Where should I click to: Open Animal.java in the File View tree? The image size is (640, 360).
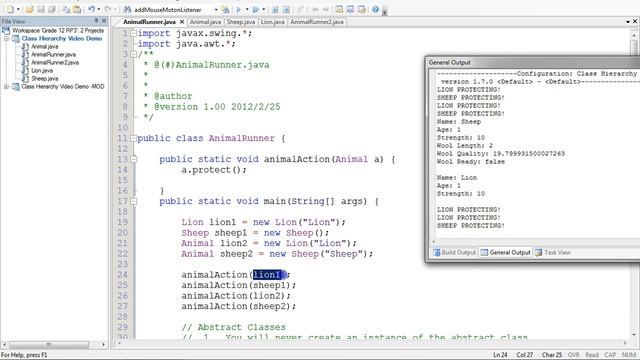(x=44, y=47)
